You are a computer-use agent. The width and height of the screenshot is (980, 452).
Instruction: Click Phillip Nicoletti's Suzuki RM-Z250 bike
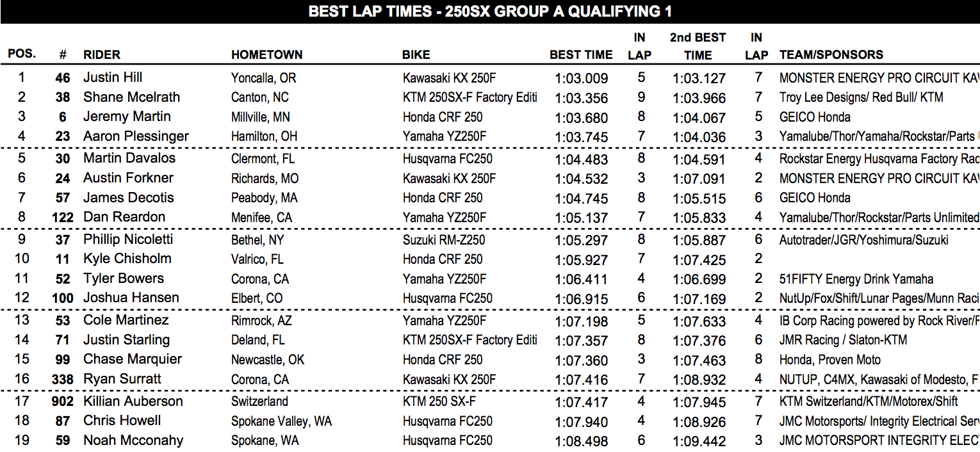(x=444, y=240)
